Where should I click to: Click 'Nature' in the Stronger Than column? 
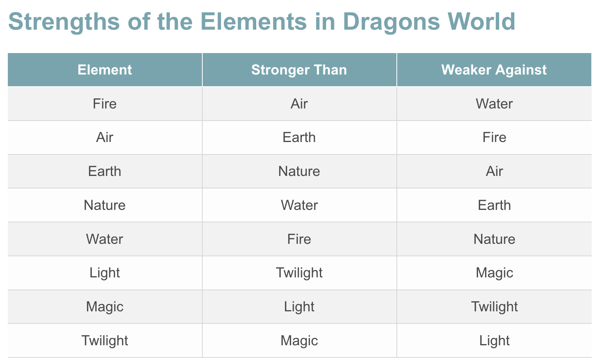(x=299, y=171)
